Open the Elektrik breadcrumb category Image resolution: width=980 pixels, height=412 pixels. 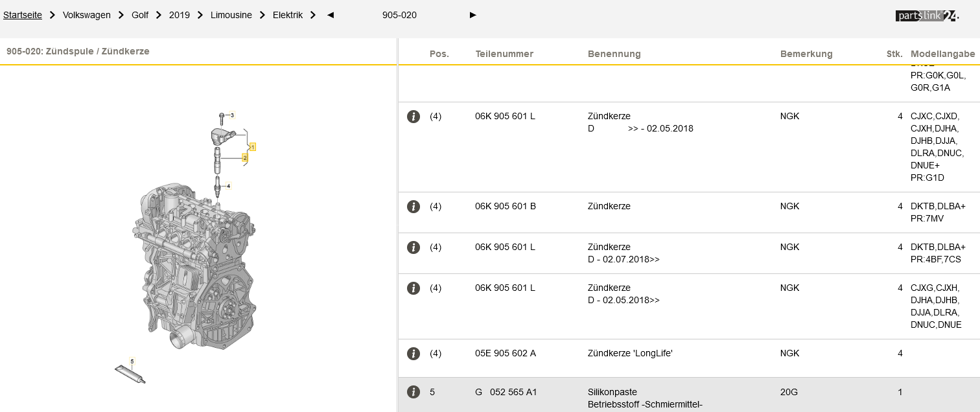287,15
